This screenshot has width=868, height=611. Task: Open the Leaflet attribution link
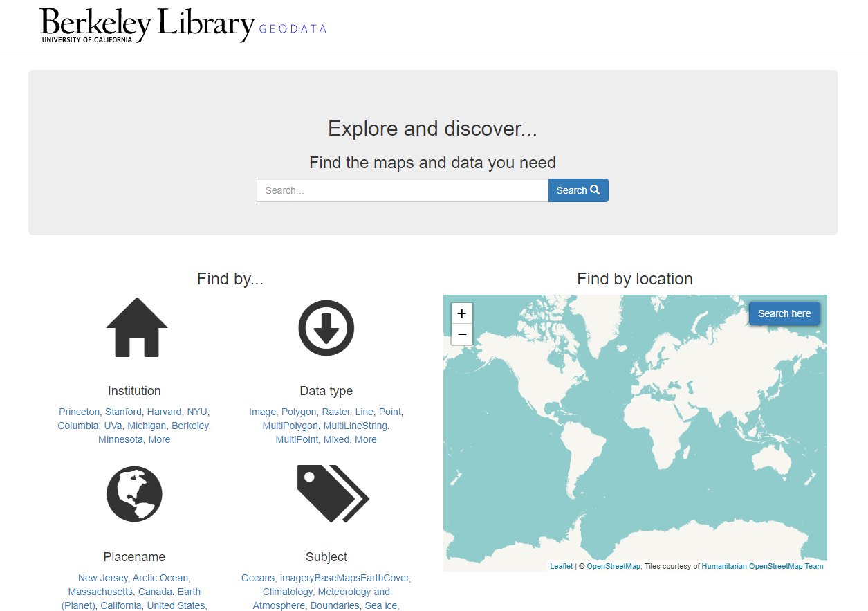click(561, 566)
